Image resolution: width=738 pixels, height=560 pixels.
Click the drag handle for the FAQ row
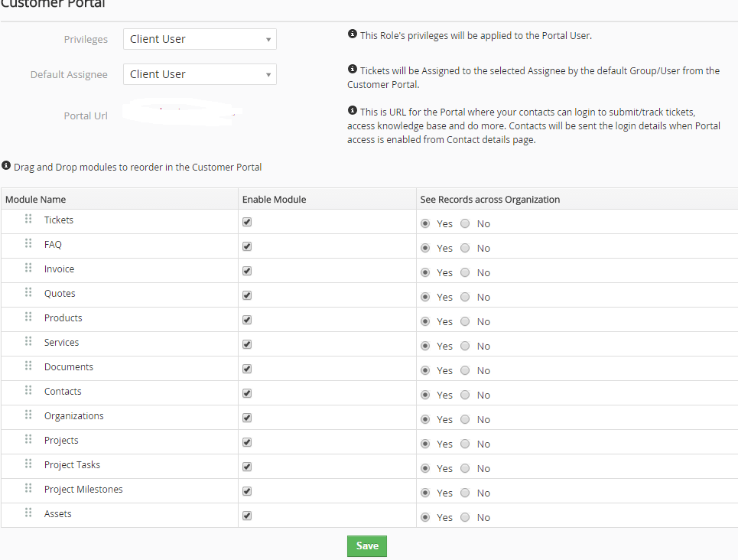[28, 243]
